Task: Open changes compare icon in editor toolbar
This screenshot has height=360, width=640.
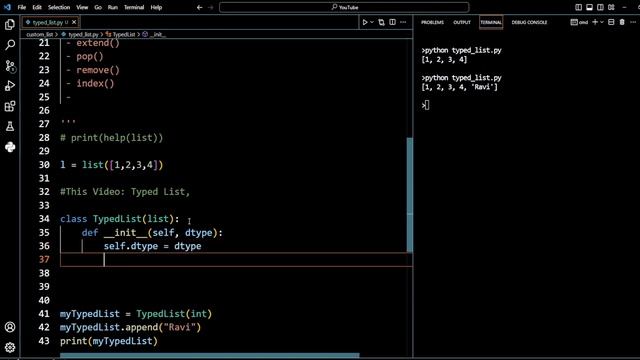Action: (x=382, y=22)
